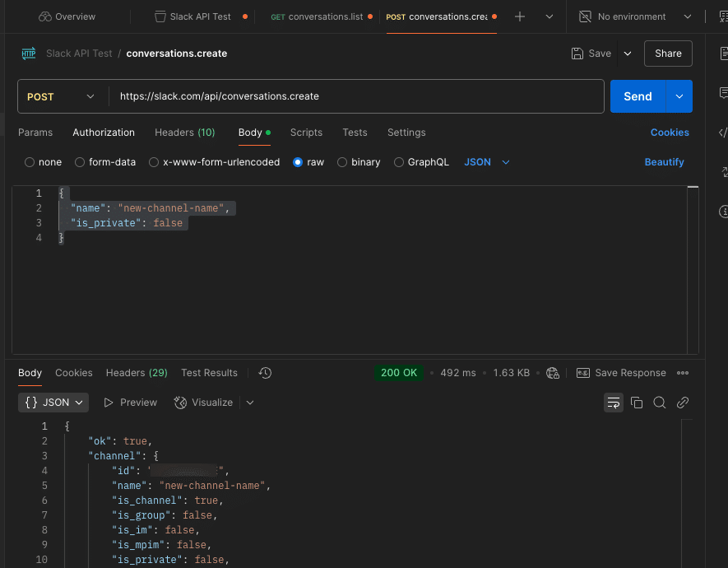Click Save Response
Viewport: 728px width, 568px height.
click(x=621, y=373)
